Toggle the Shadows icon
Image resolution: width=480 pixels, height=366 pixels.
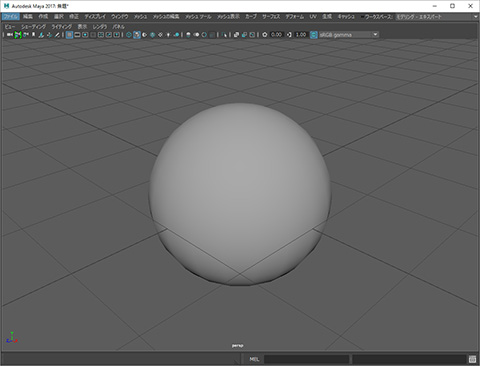pos(177,35)
